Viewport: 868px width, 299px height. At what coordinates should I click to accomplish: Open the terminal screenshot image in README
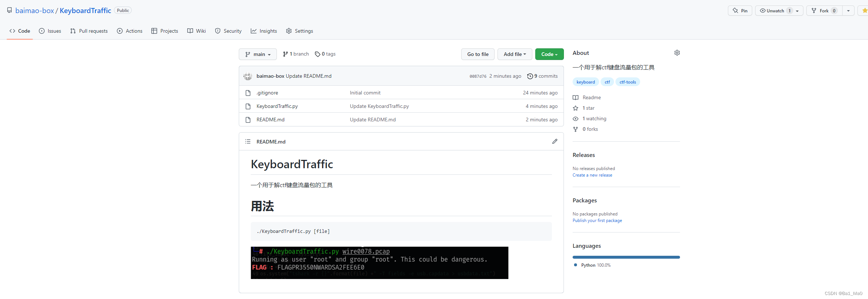pyautogui.click(x=380, y=263)
